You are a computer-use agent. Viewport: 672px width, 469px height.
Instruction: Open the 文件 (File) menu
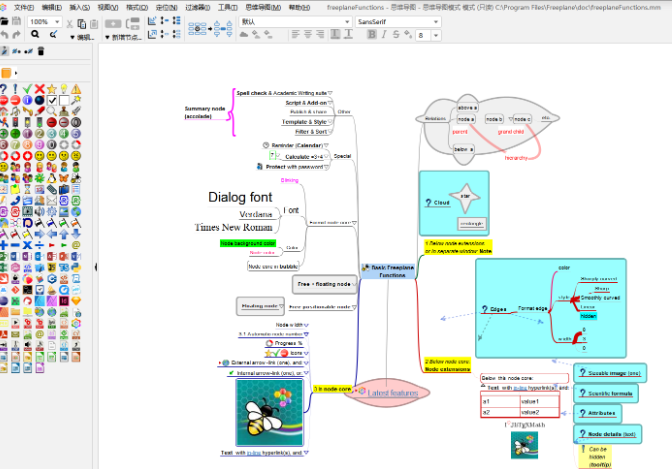coord(23,7)
